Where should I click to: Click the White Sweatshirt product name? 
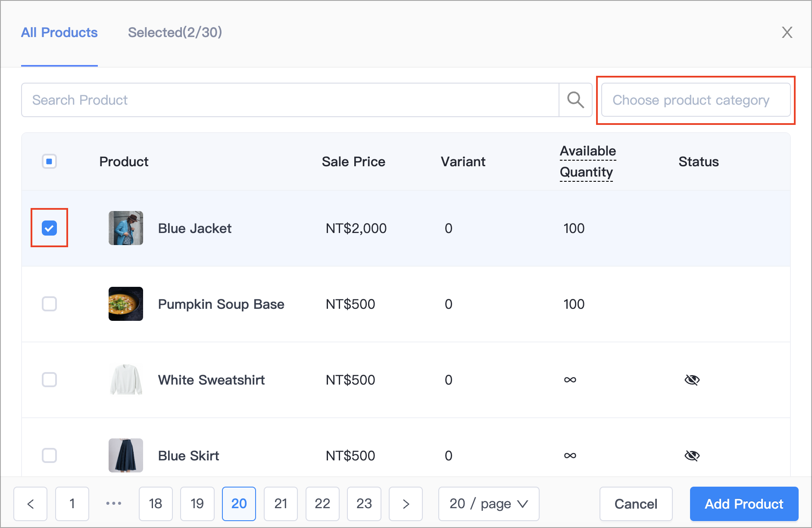pos(211,380)
